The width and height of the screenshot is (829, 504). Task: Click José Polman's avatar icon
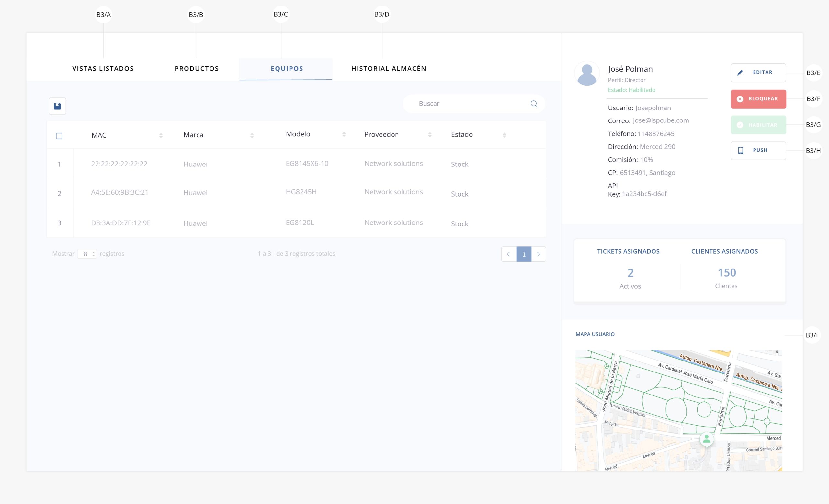[x=587, y=74]
